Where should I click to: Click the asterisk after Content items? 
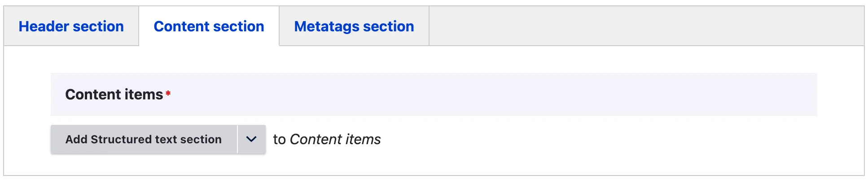tap(168, 93)
